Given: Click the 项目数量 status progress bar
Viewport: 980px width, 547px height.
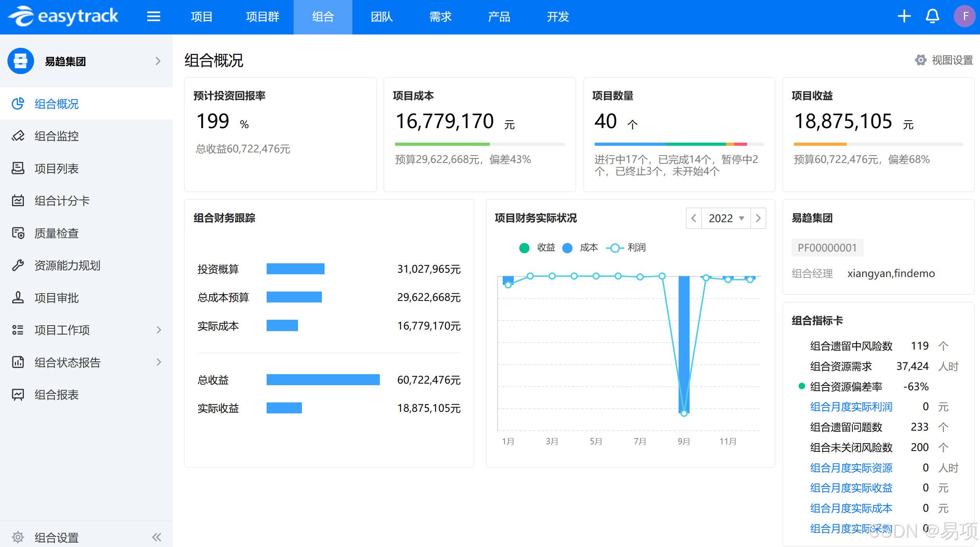Looking at the screenshot, I should (x=679, y=144).
